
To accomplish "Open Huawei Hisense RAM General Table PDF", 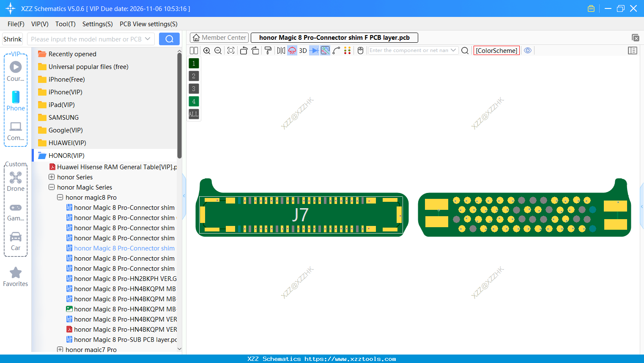I will pos(113,167).
